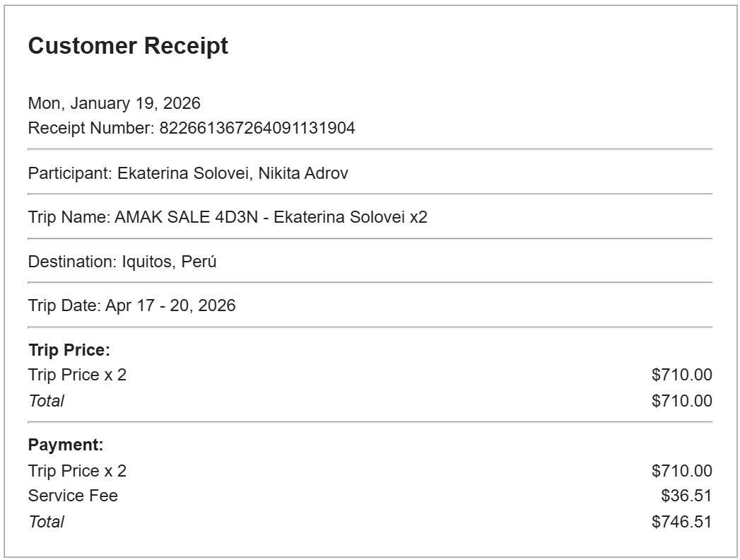Select the $746.51 payment total

pos(681,522)
